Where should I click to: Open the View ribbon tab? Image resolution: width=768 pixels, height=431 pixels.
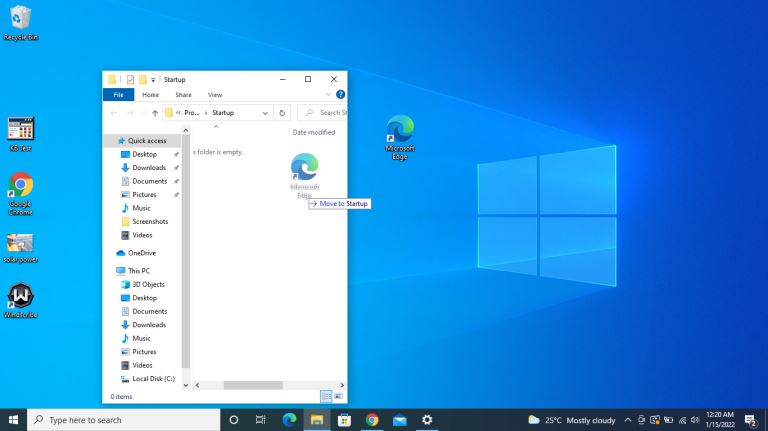215,95
